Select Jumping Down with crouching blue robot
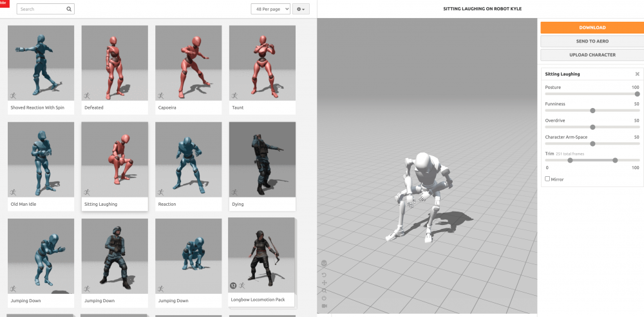This screenshot has width=644, height=317. pyautogui.click(x=189, y=256)
